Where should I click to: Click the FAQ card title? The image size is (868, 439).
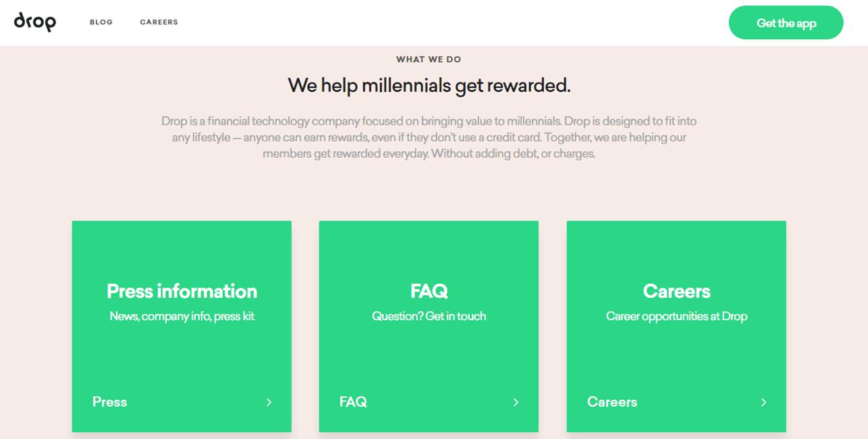tap(429, 290)
